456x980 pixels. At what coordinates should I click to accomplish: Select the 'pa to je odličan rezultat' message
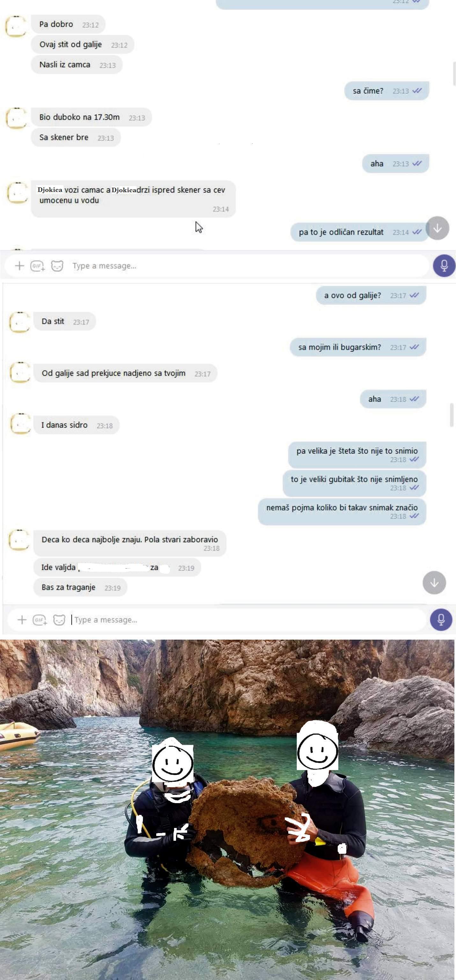[x=360, y=232]
